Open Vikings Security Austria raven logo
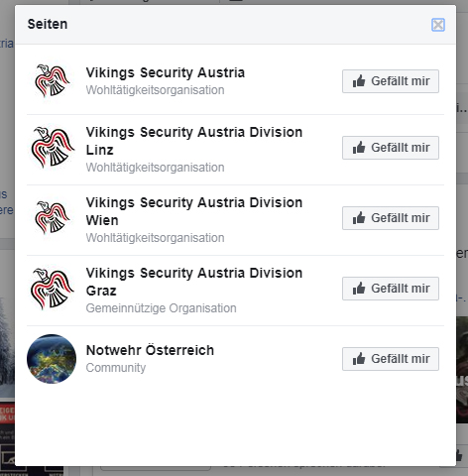 52,81
